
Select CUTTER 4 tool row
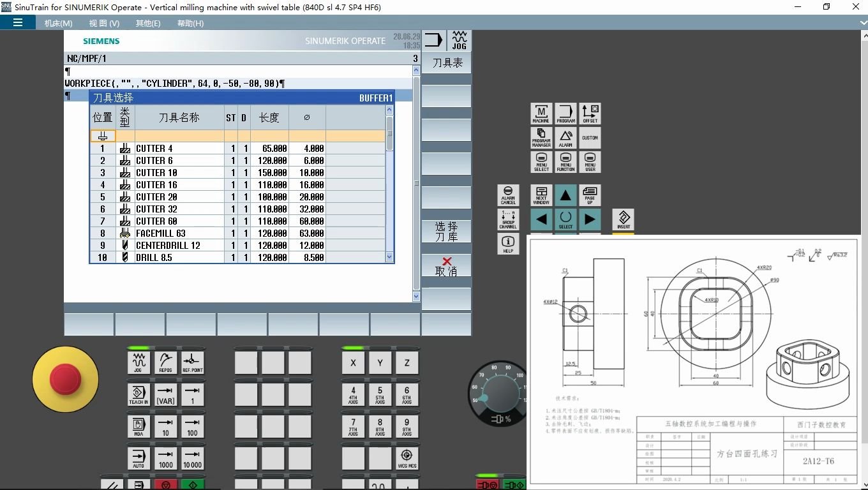click(237, 148)
